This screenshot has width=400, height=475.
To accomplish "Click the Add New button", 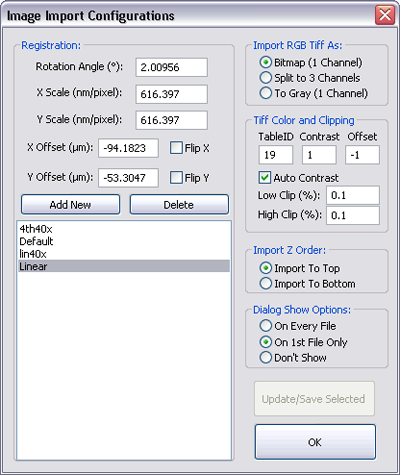I will click(70, 204).
